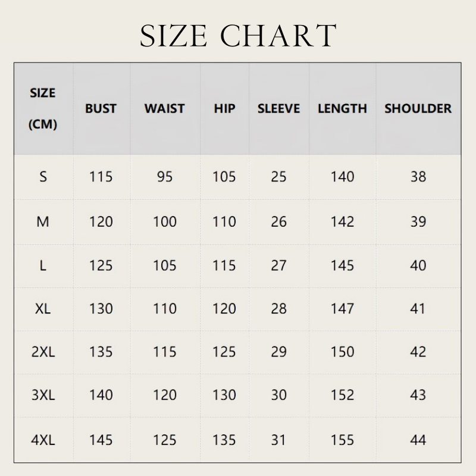Click the SIZE (CM) header cell
Viewport: 476px width, 476px height.
(43, 109)
